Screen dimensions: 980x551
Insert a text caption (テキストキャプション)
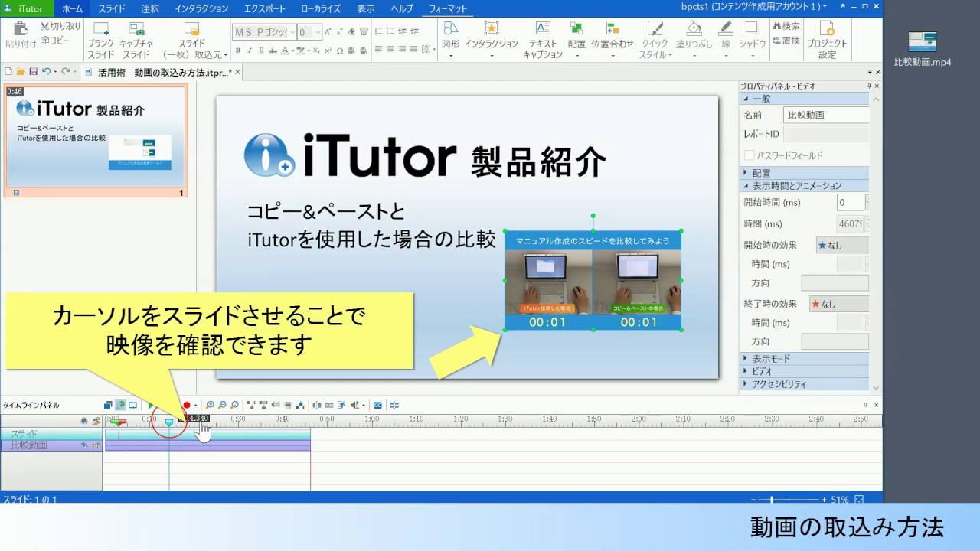543,40
